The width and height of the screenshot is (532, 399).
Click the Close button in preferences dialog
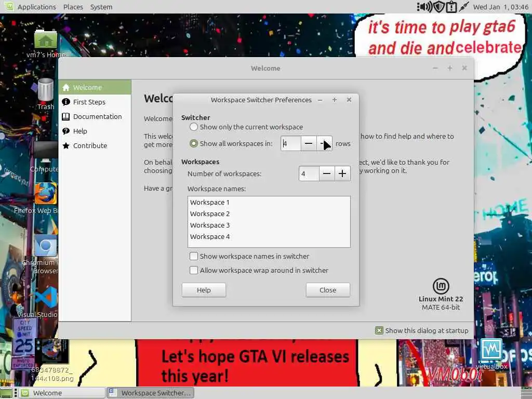(328, 290)
